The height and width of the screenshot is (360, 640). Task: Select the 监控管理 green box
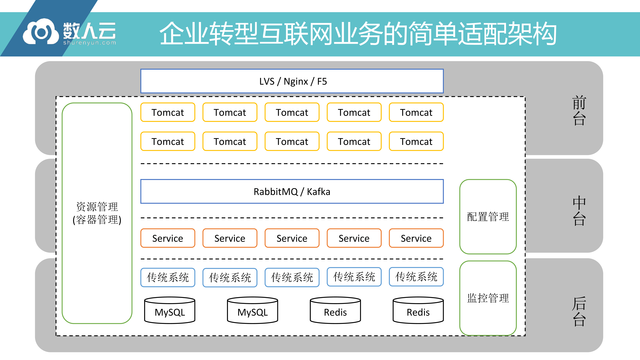(488, 298)
